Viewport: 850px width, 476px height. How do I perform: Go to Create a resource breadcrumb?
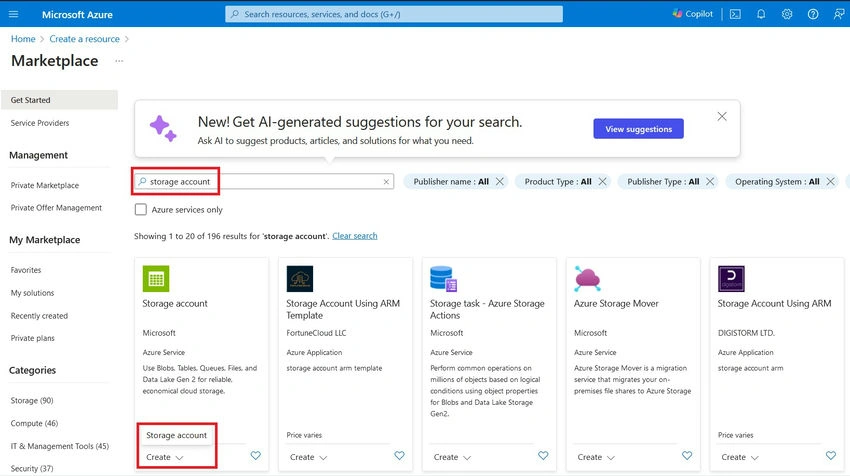85,39
